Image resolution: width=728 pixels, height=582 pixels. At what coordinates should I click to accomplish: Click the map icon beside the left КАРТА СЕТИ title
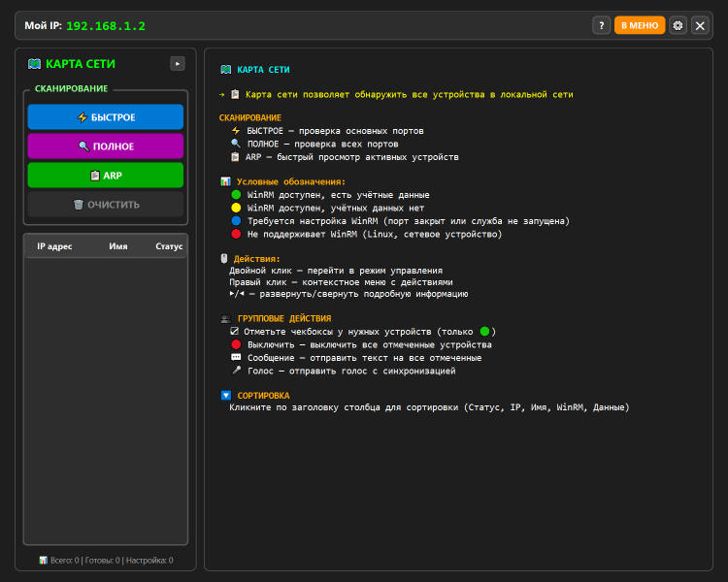coord(35,64)
